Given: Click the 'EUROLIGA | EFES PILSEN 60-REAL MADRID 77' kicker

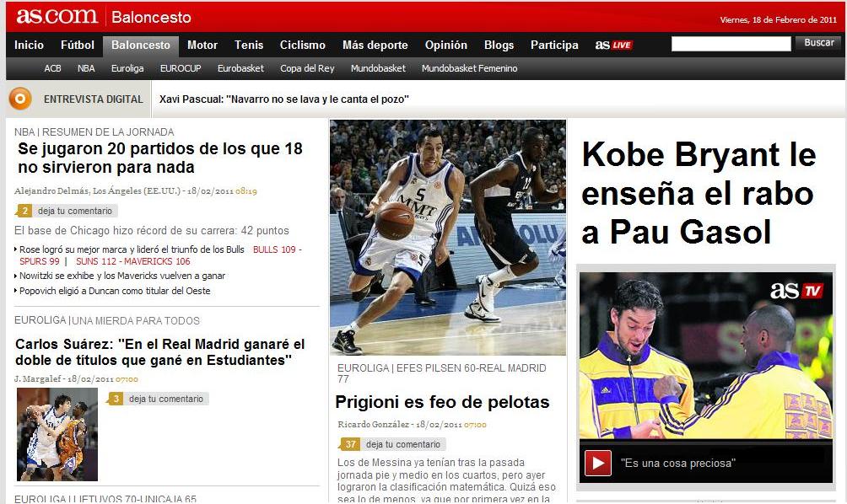Looking at the screenshot, I should [442, 373].
